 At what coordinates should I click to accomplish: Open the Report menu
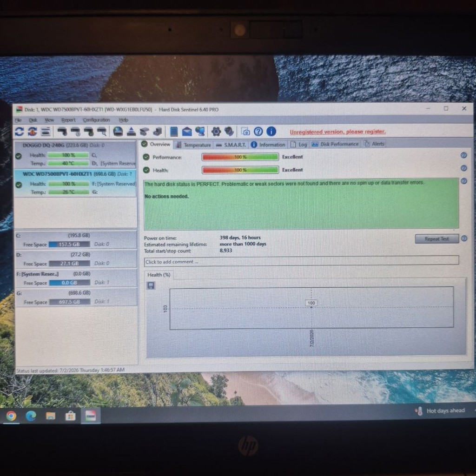(68, 120)
